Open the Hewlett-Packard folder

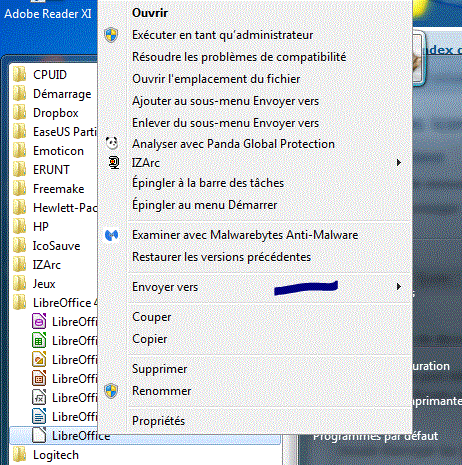[65, 208]
